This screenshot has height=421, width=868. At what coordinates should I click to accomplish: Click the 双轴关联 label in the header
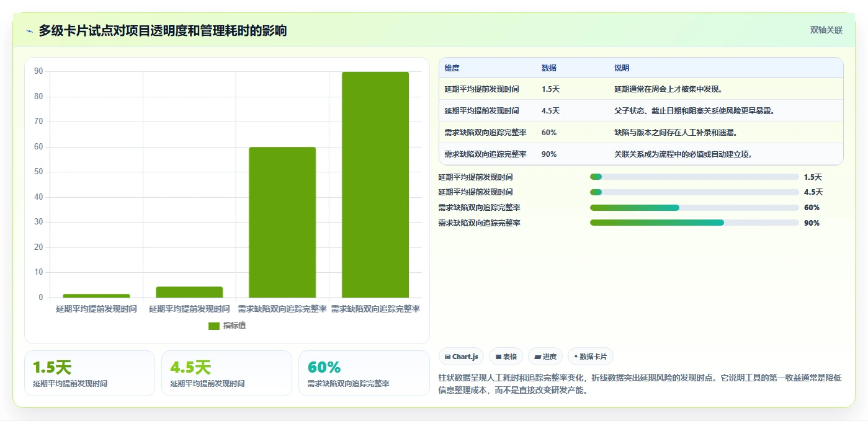826,30
